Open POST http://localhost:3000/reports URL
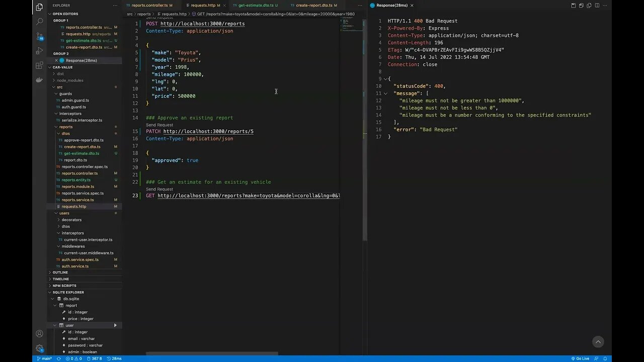 (203, 24)
